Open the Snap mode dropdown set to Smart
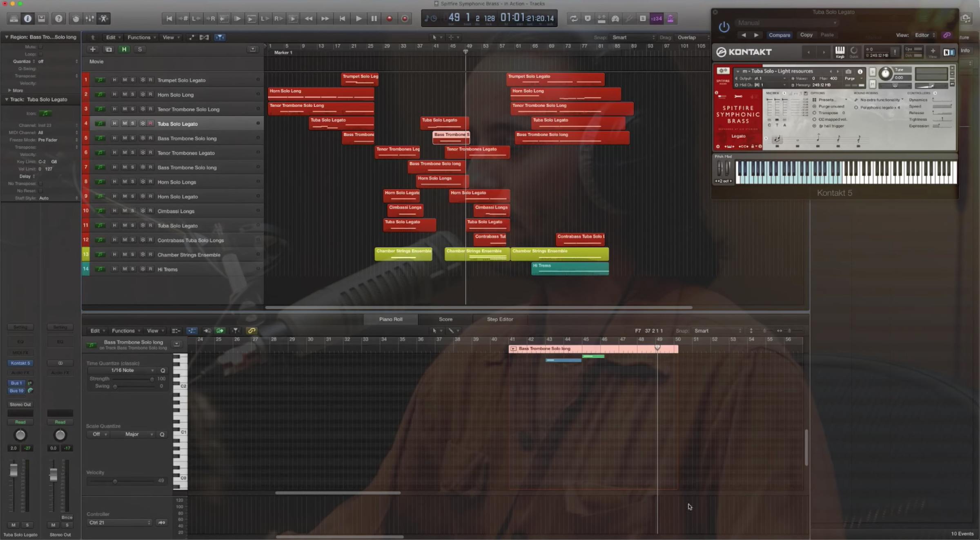Screen dimensions: 980x540 (x=632, y=37)
